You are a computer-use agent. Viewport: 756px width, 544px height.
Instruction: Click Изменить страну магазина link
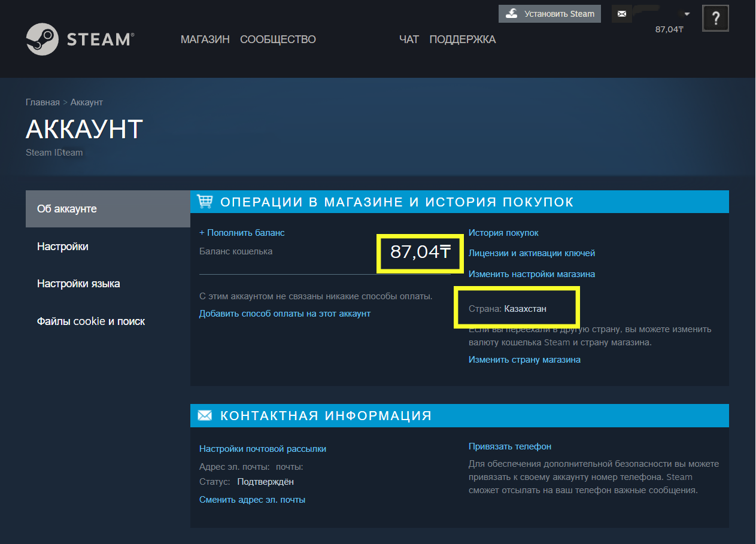click(x=524, y=360)
